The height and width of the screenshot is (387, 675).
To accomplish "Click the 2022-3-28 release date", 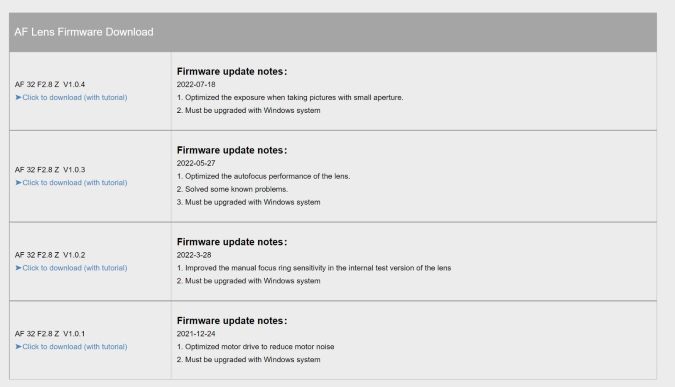I will [194, 255].
